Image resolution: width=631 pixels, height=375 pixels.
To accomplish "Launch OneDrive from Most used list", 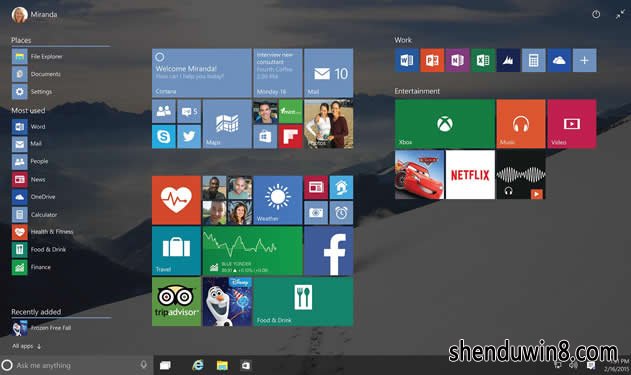I will tap(34, 197).
